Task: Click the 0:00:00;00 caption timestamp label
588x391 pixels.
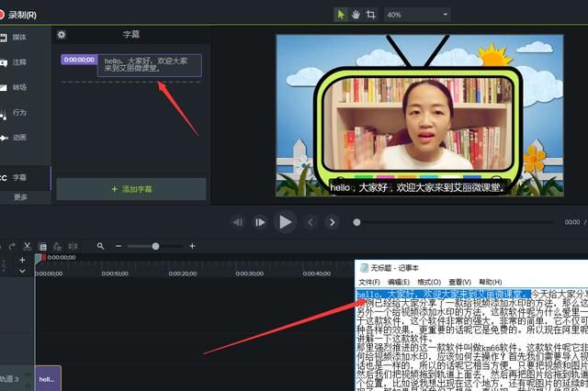Action: coord(79,60)
